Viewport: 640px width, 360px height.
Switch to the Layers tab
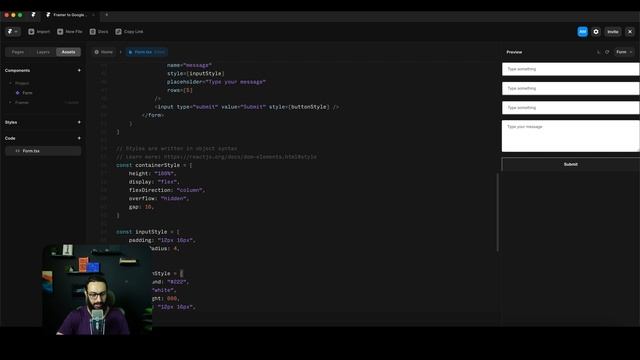[x=43, y=52]
